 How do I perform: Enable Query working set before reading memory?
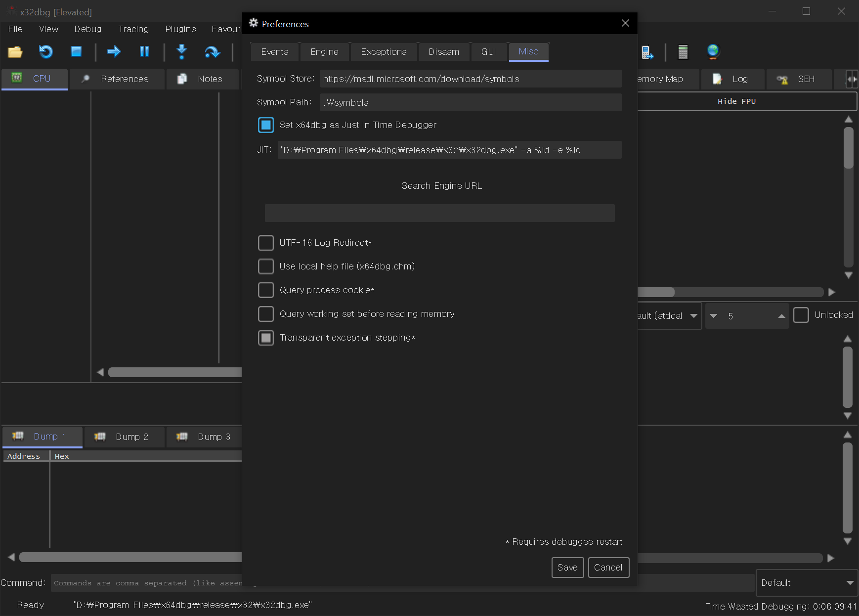click(266, 314)
